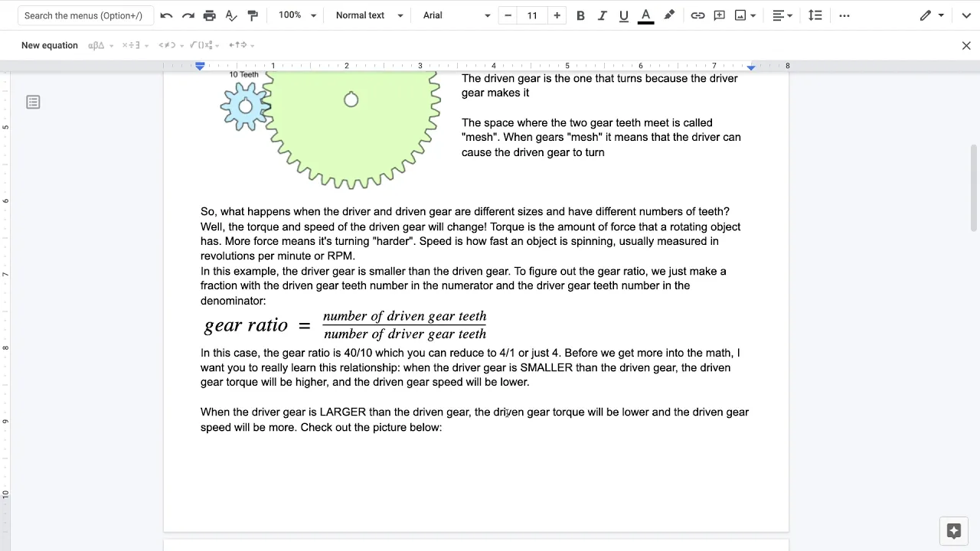Close the equation toolbar with X

[x=966, y=45]
